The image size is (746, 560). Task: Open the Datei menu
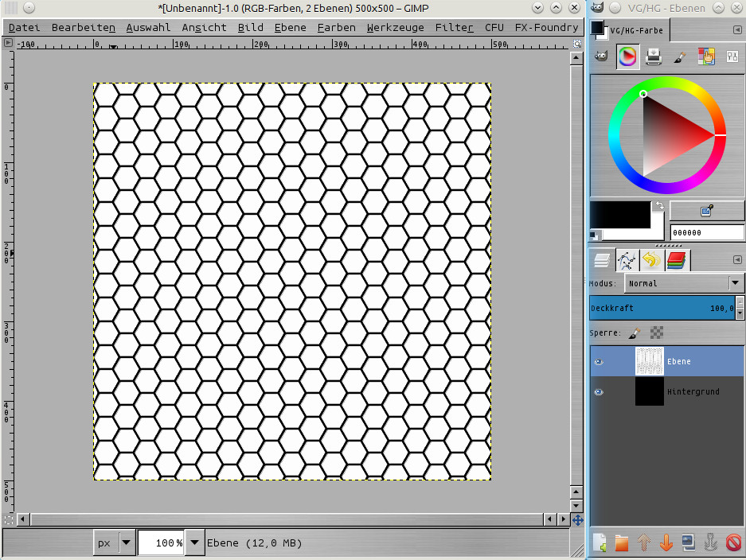click(x=24, y=28)
